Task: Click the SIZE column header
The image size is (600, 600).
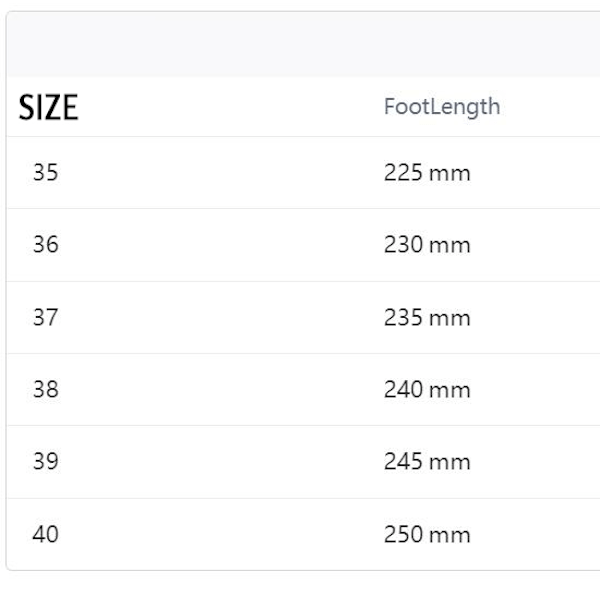Action: click(x=48, y=108)
